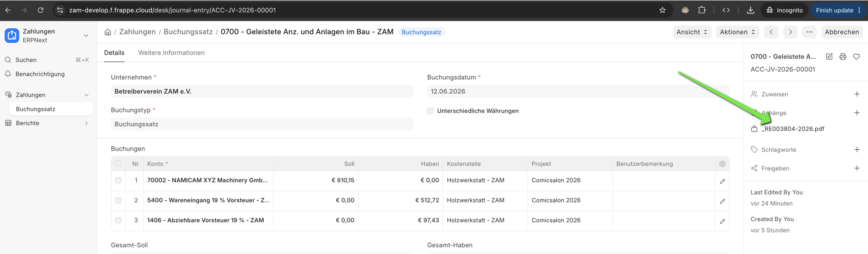The image size is (868, 254).
Task: Go to previous document arrow
Action: 771,32
